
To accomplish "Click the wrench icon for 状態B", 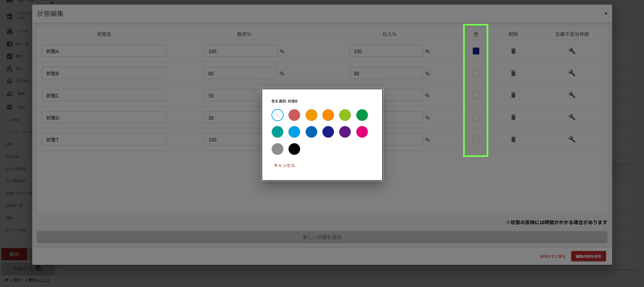I will click(572, 73).
